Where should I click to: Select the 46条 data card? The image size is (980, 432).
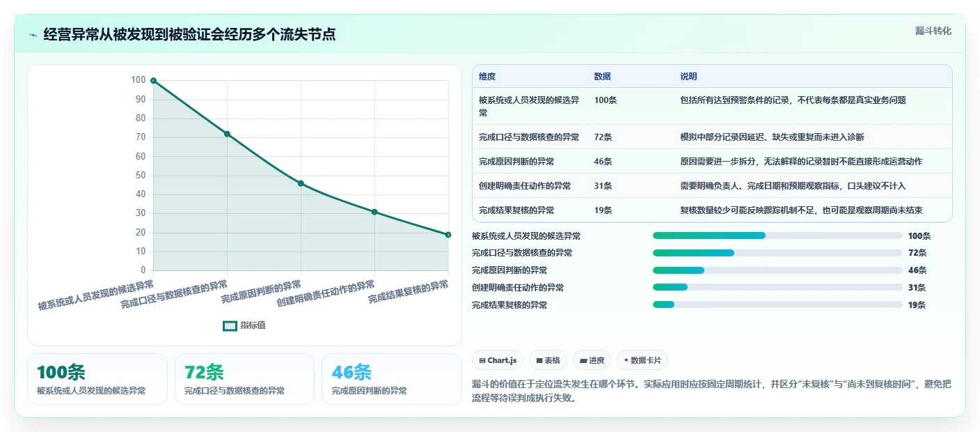click(392, 379)
